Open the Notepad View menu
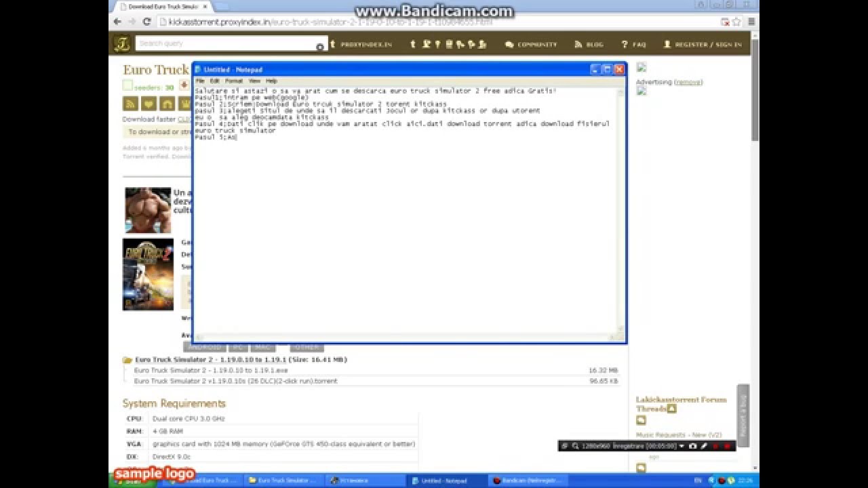 (x=254, y=81)
